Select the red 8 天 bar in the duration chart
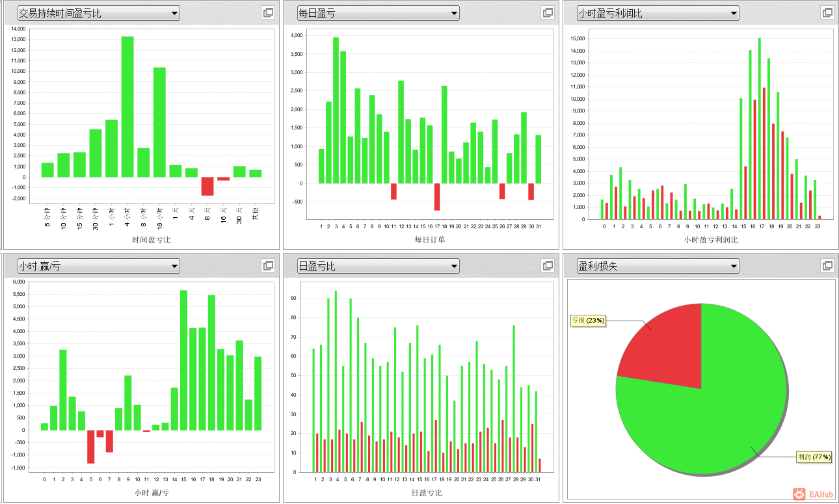Screen dimensions: 839x504 tap(207, 186)
